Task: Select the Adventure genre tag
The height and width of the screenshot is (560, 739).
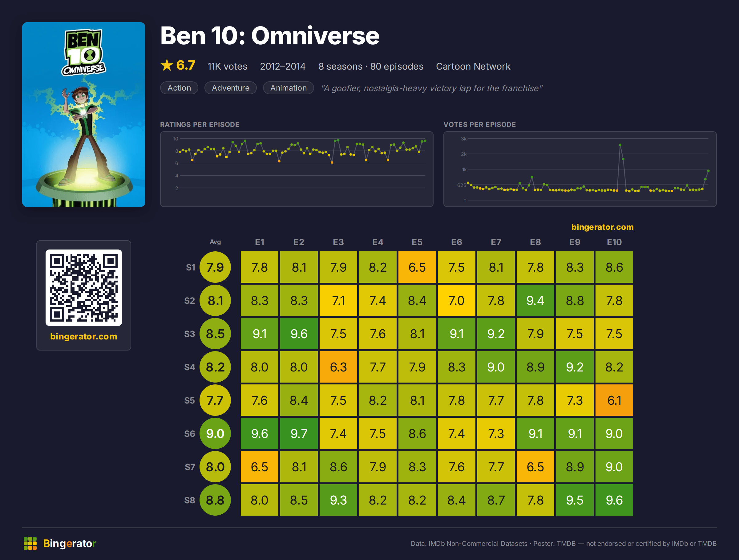Action: point(231,88)
